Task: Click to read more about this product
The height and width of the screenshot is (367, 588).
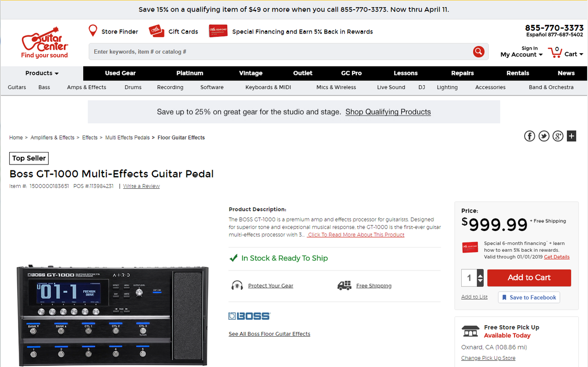Action: coord(356,235)
